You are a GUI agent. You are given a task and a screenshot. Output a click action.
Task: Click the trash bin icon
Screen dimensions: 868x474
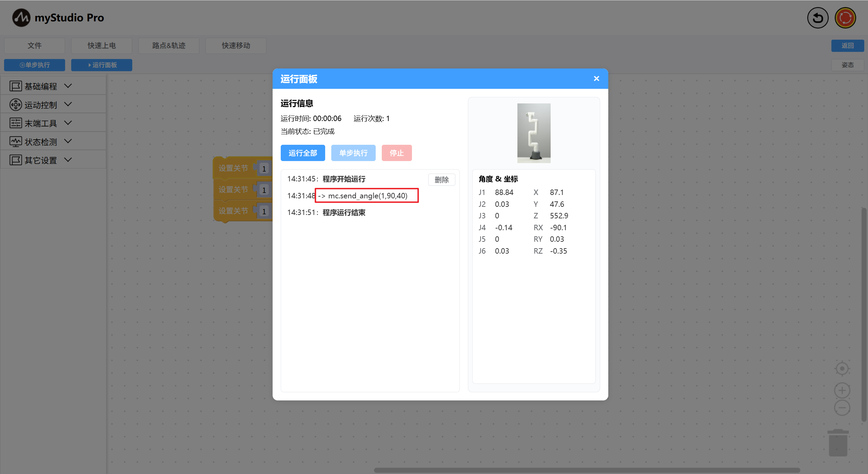click(838, 443)
